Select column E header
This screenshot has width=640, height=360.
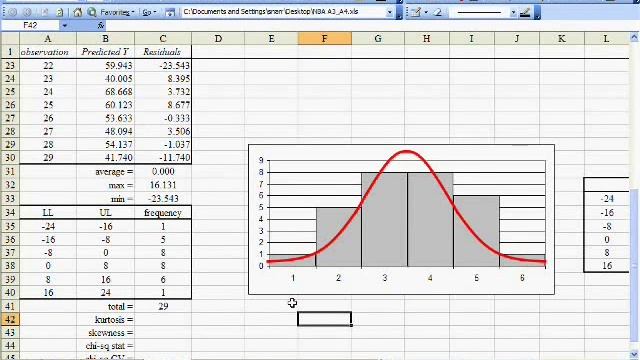(x=271, y=39)
